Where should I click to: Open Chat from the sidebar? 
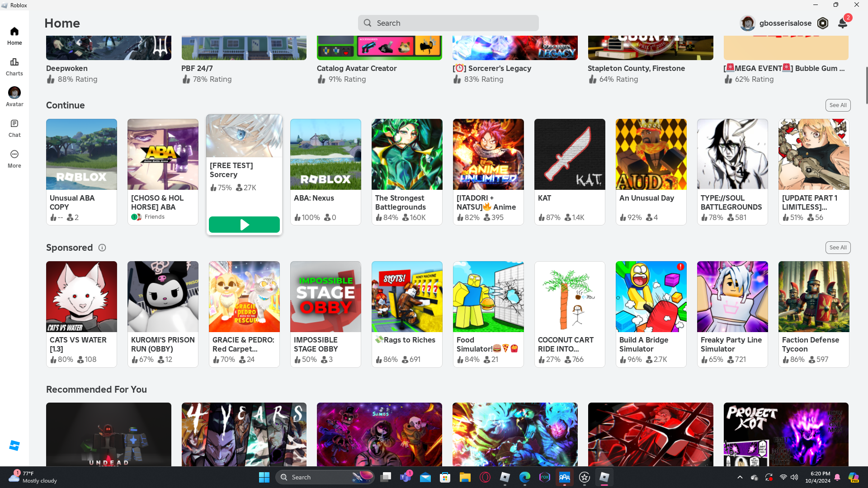[14, 128]
